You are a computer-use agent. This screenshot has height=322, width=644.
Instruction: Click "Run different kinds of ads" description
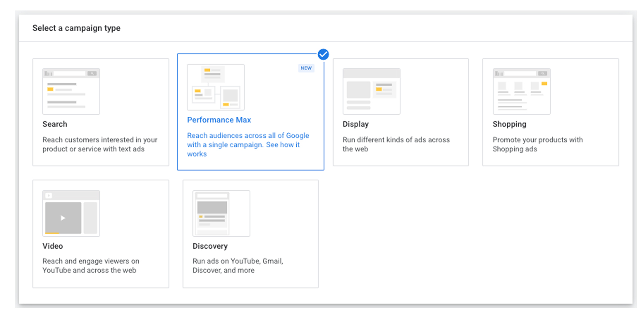tap(396, 144)
